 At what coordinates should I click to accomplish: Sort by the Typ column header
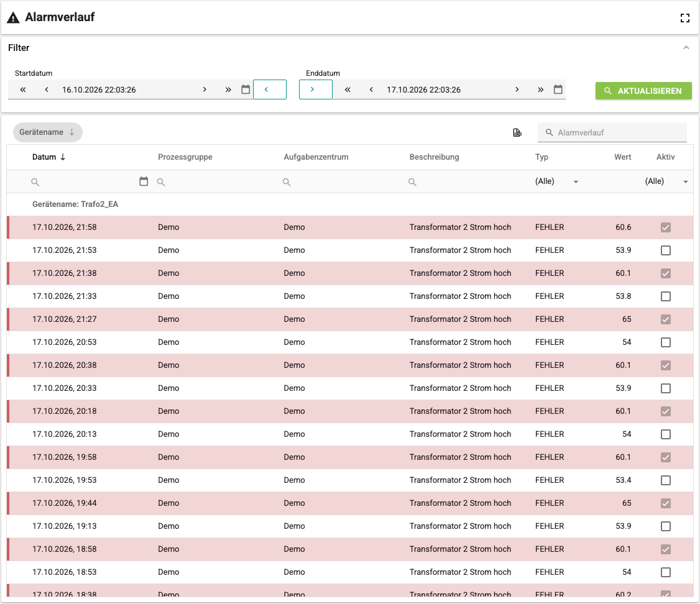point(541,157)
